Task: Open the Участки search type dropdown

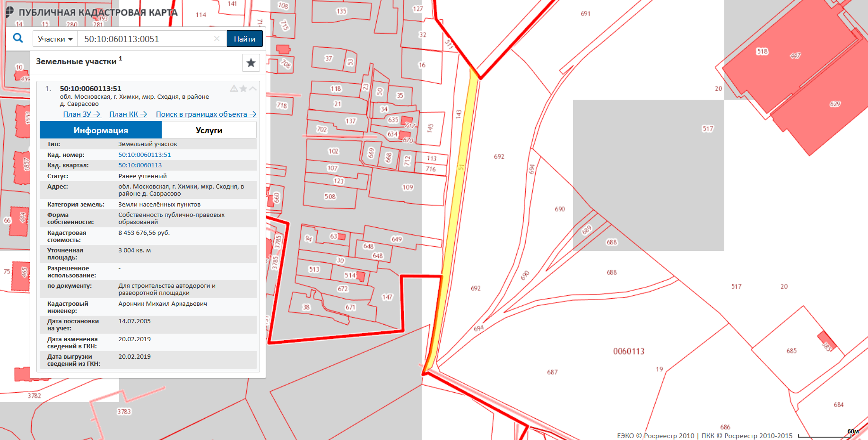Action: coord(55,39)
